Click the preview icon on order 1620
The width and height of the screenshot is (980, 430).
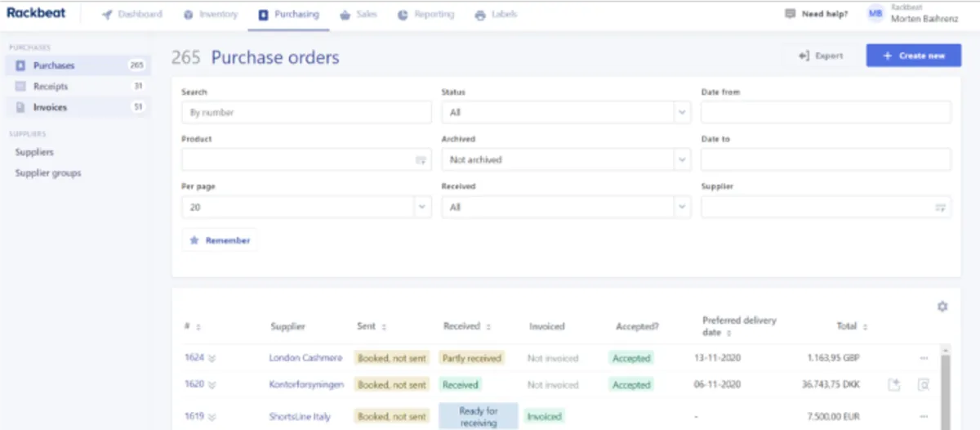click(x=924, y=384)
